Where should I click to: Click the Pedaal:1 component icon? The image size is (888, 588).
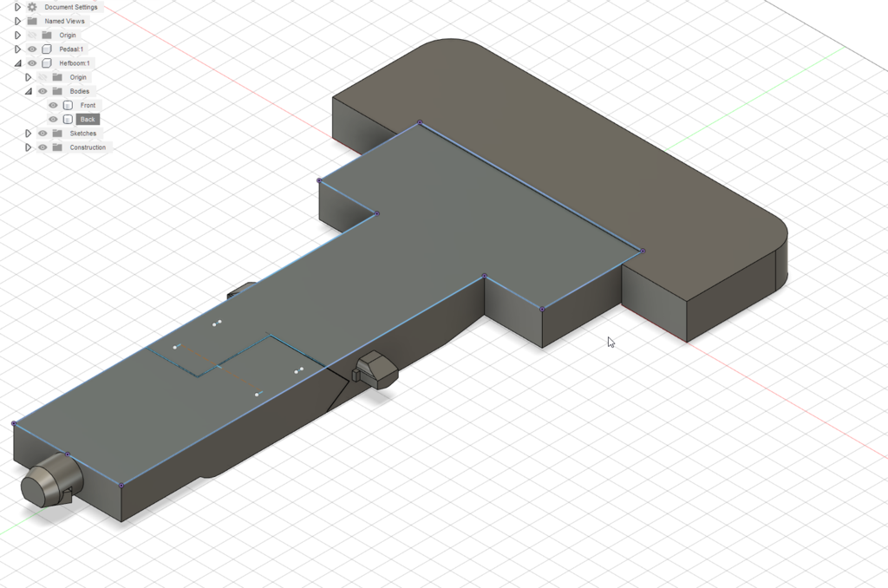point(48,49)
